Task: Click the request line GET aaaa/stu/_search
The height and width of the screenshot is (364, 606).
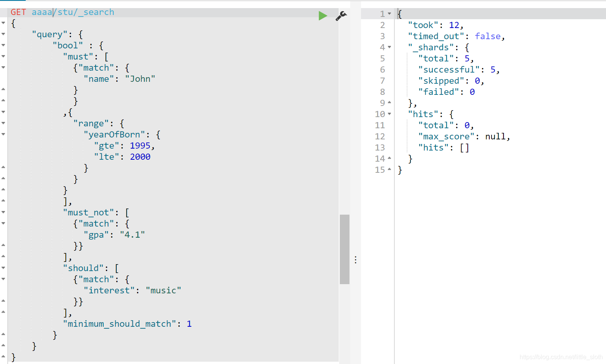Action: [x=62, y=12]
